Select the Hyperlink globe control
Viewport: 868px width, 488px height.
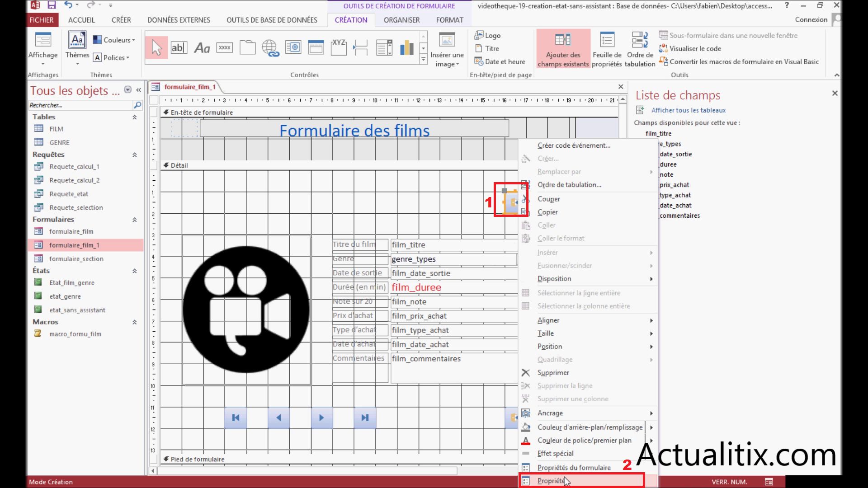(270, 47)
